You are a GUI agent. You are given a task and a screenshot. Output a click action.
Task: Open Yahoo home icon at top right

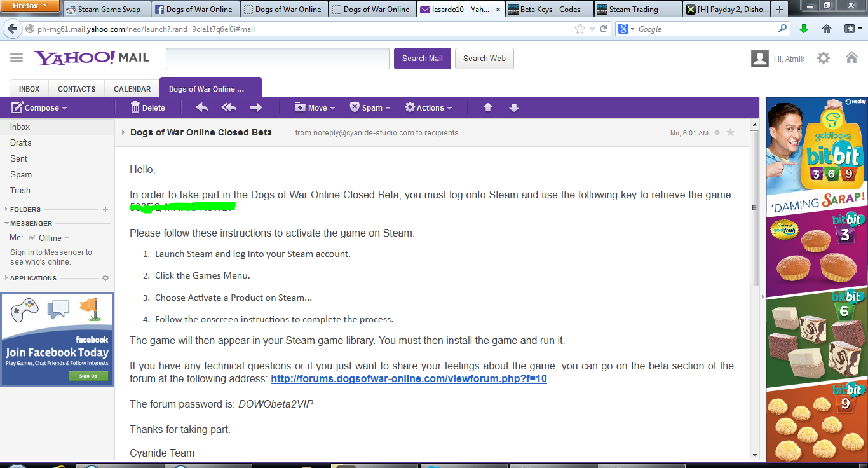[x=851, y=58]
